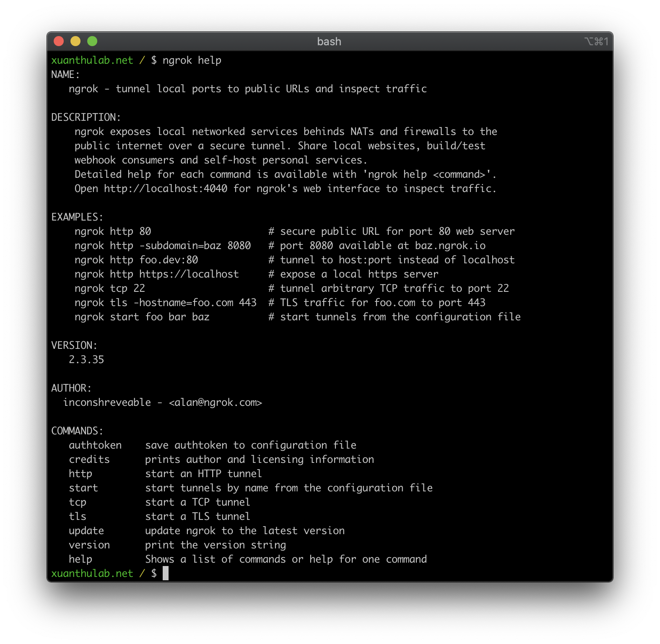Minimize the terminal with the yellow button

[x=75, y=41]
